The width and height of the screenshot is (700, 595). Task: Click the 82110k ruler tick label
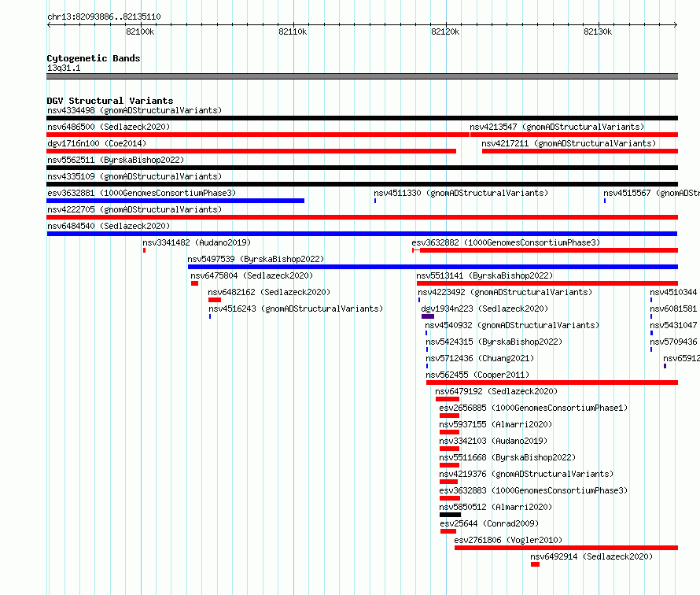[x=293, y=31]
